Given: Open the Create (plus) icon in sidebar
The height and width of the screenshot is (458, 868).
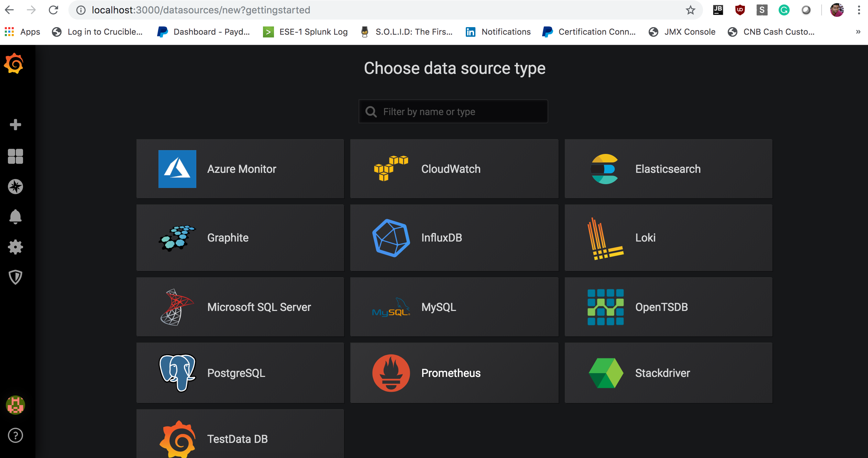Looking at the screenshot, I should [15, 124].
